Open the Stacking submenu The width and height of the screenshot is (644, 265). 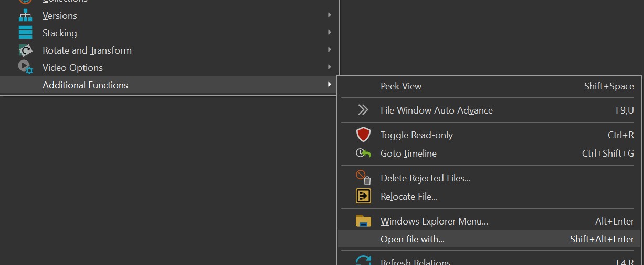(170, 33)
